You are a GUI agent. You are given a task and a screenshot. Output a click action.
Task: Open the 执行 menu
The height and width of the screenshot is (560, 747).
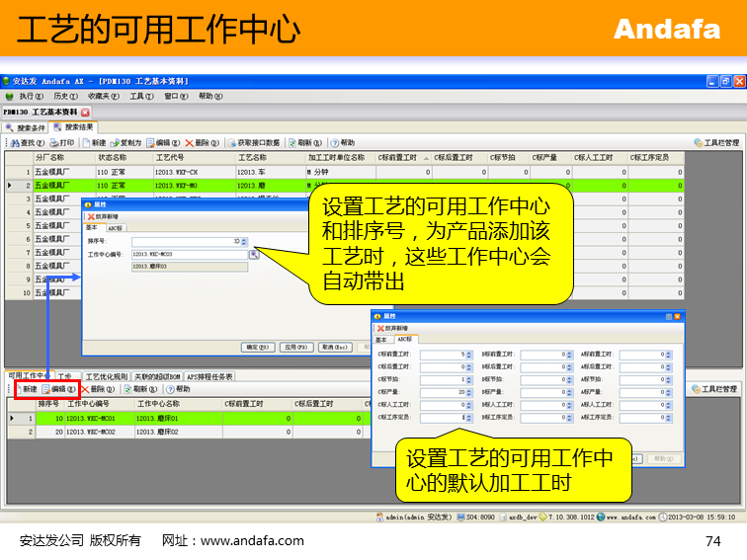[26, 97]
